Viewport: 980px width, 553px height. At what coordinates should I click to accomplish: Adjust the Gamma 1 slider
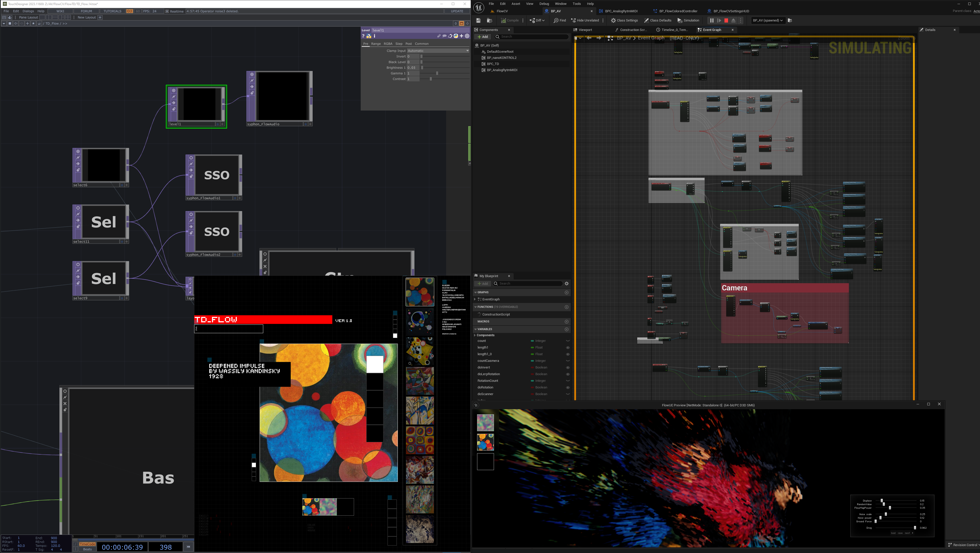click(437, 73)
